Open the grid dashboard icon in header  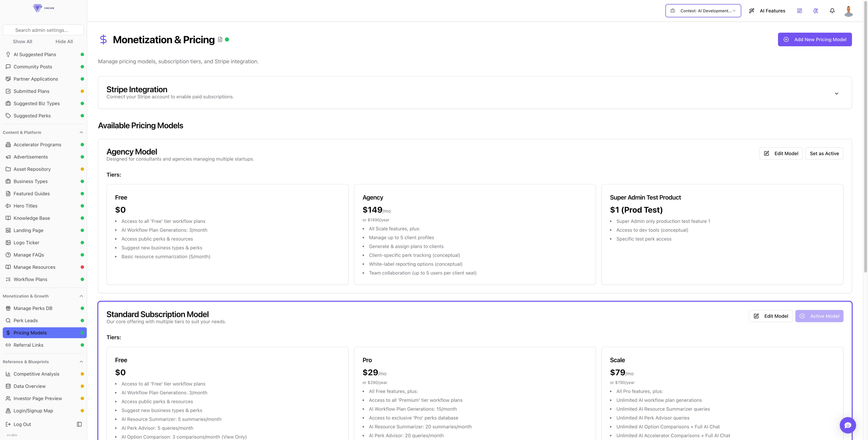coord(799,11)
